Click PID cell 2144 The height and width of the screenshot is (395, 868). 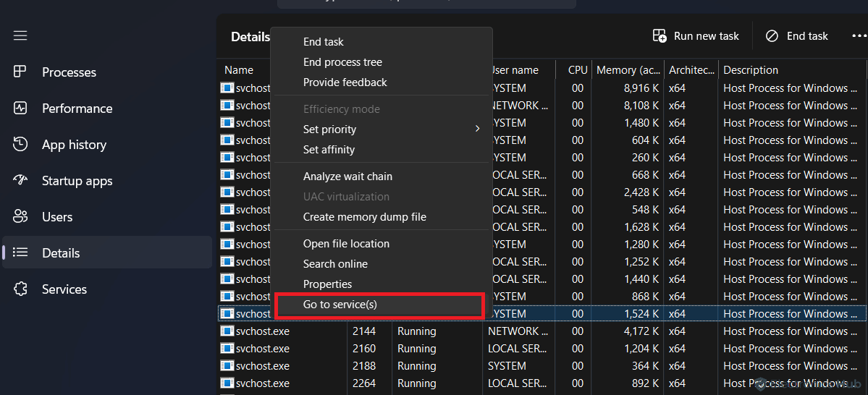pyautogui.click(x=364, y=331)
